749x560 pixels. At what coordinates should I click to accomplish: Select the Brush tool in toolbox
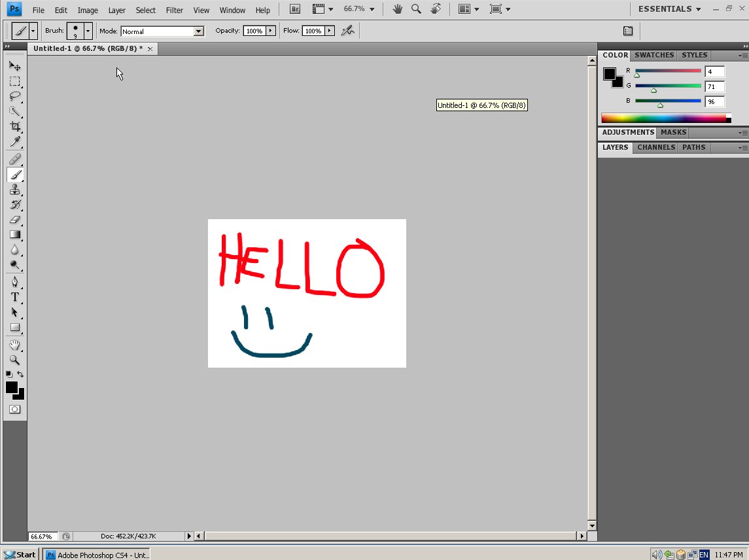15,175
